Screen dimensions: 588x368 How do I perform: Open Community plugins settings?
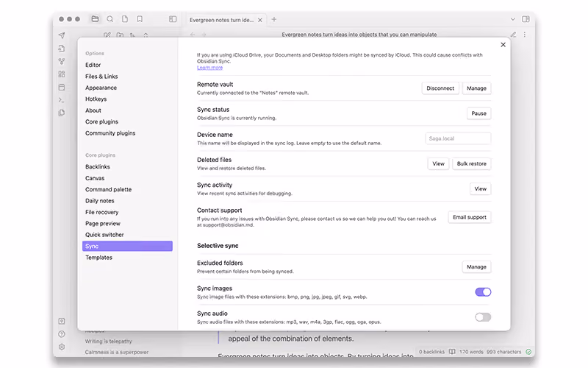(127, 133)
